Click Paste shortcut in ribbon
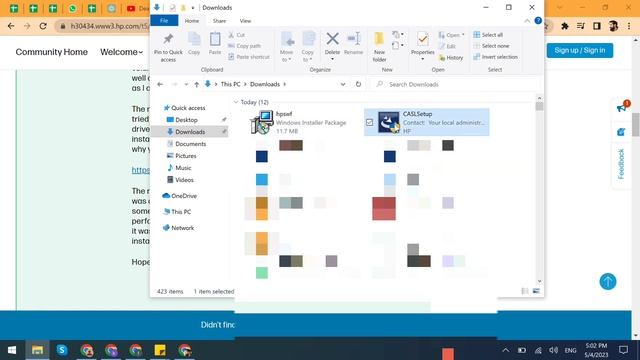 pos(249,57)
